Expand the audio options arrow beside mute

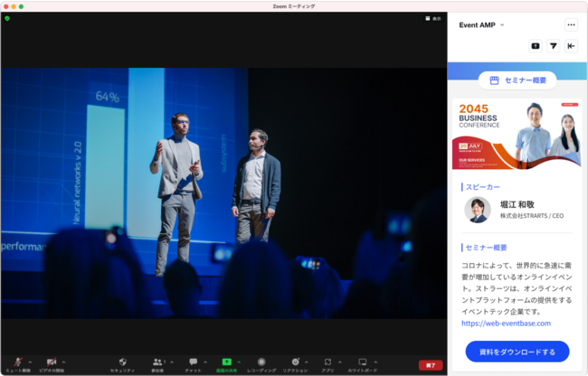coord(30,362)
